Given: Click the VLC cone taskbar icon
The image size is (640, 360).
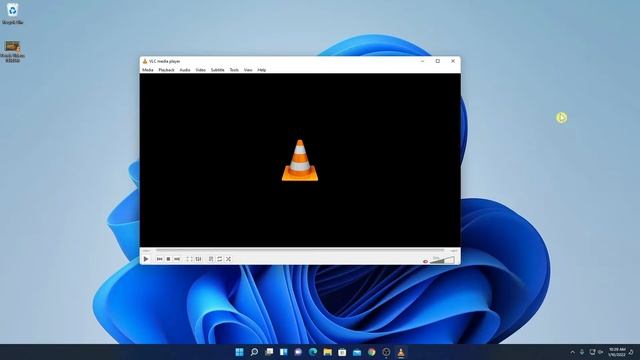Looking at the screenshot, I should 401,352.
